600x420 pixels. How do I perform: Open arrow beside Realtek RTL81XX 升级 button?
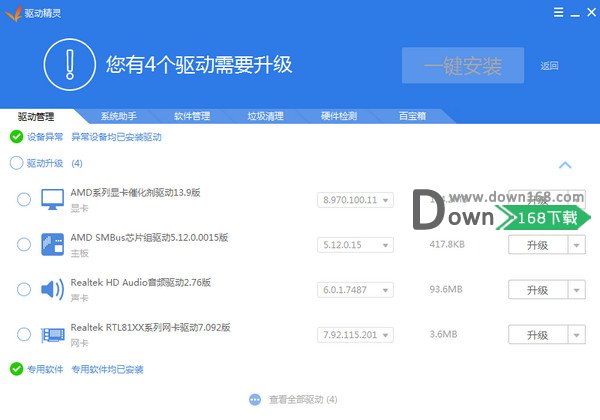coord(576,335)
